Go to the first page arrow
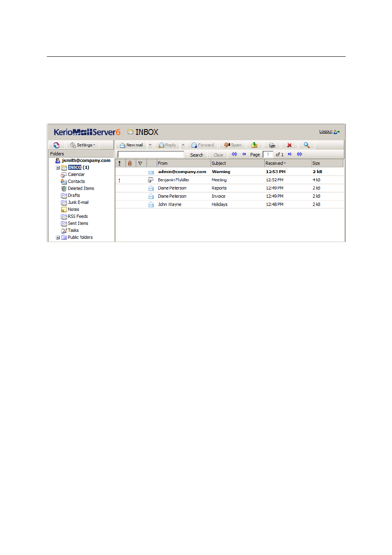392x555 pixels. pos(234,154)
